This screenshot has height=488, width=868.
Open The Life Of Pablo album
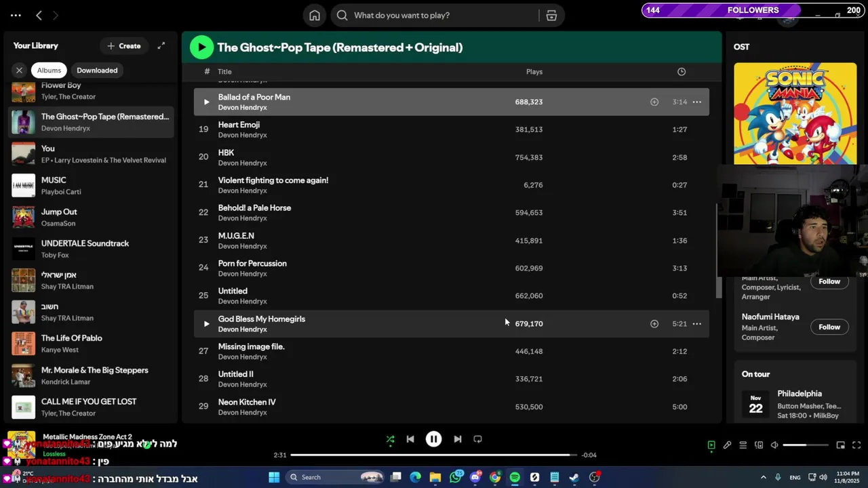pyautogui.click(x=91, y=344)
